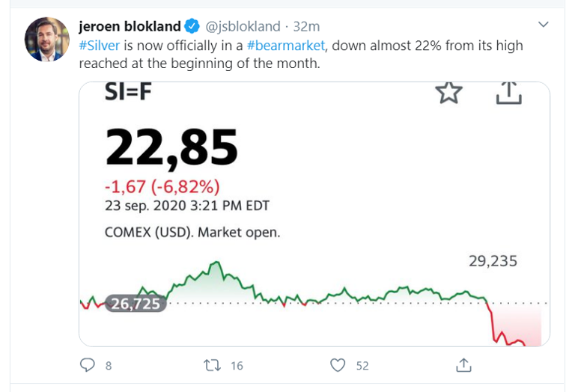Click the red -1,67 (-6,82%) change text
This screenshot has width=572, height=392.
(162, 187)
